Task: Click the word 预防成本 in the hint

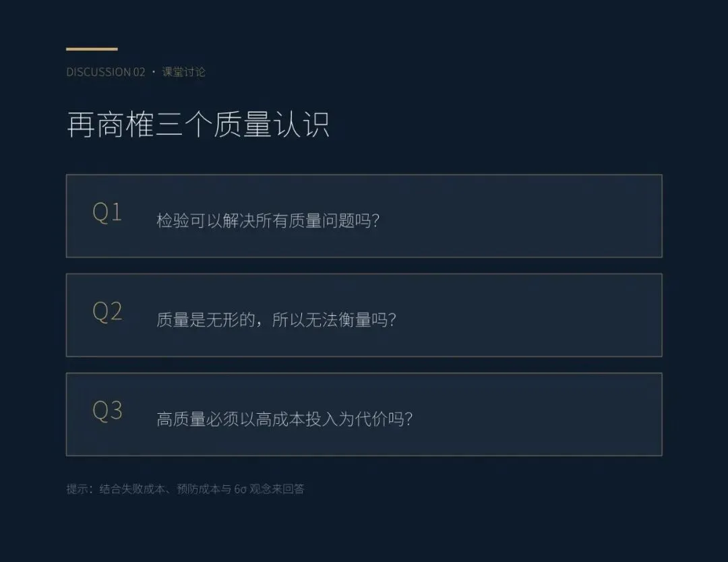Action: pyautogui.click(x=198, y=489)
